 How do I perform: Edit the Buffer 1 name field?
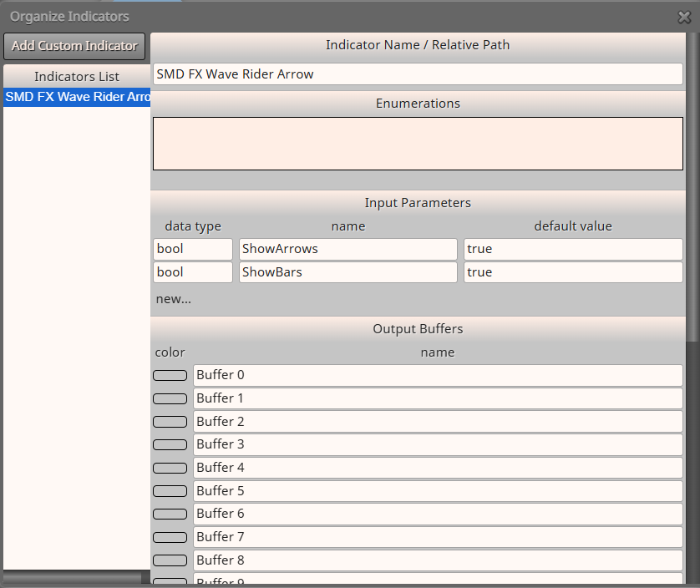(438, 398)
